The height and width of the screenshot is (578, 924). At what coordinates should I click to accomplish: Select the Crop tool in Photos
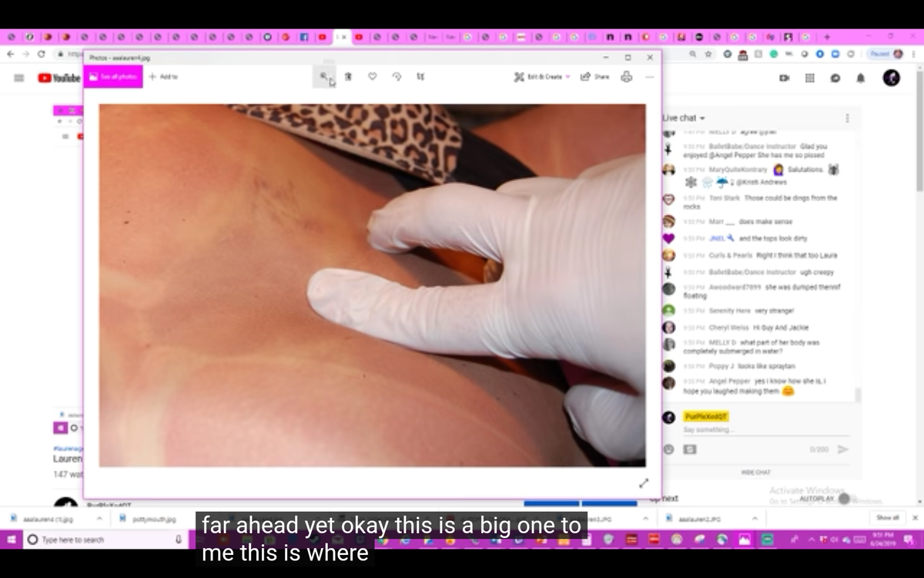(420, 76)
